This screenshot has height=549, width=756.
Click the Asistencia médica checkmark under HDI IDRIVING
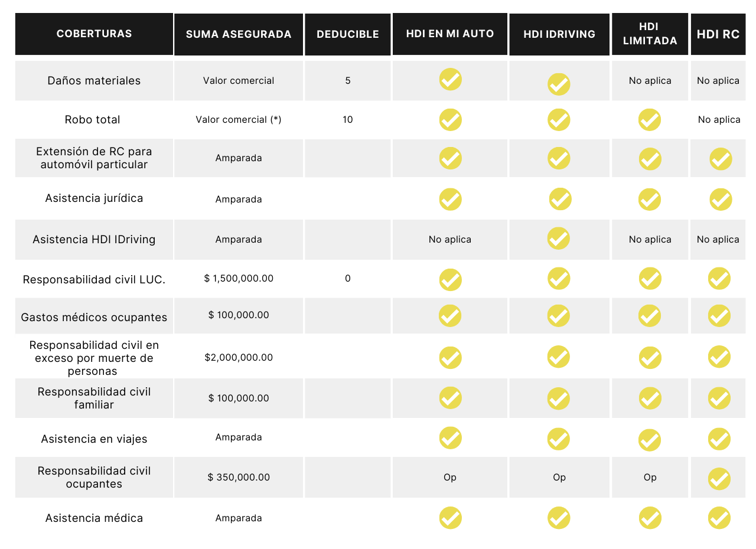559,518
